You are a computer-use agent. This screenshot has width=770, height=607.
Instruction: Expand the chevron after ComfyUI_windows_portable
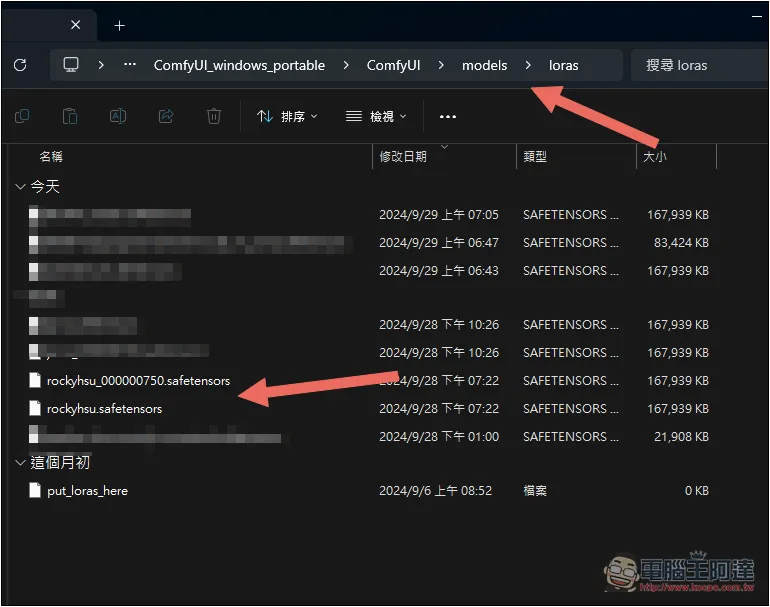tap(346, 65)
